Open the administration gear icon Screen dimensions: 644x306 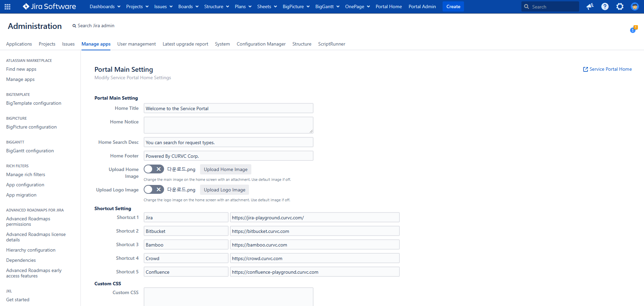(x=620, y=6)
